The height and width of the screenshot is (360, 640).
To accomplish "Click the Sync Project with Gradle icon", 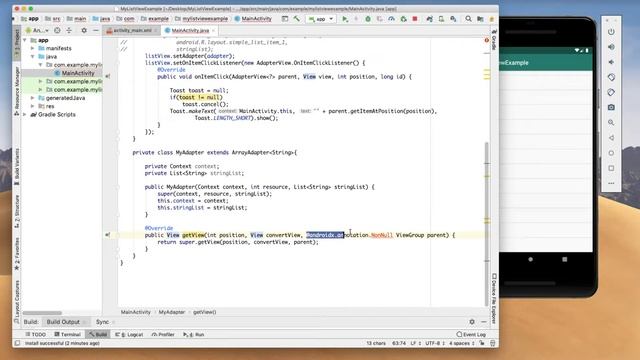I will click(x=429, y=19).
